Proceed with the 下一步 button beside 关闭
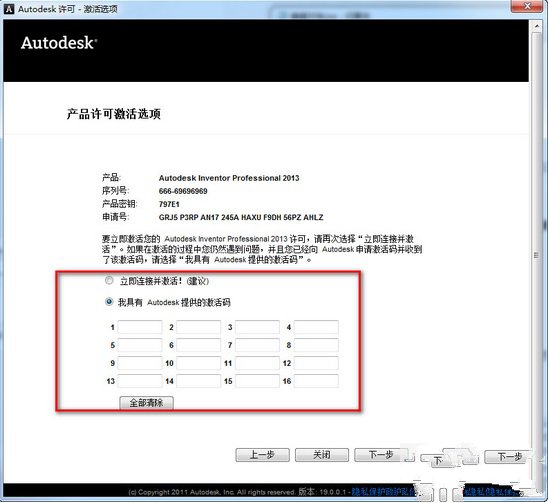The height and width of the screenshot is (503, 550). pos(381,455)
